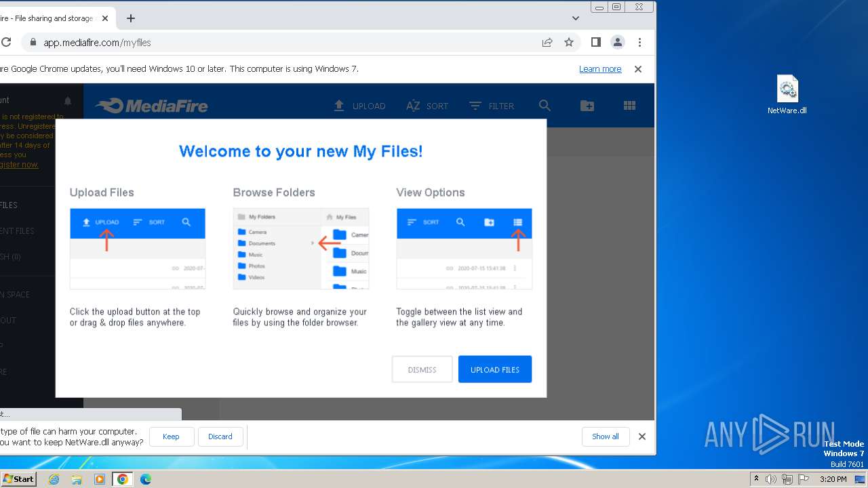Show hidden tray icons arrow

coord(757,479)
